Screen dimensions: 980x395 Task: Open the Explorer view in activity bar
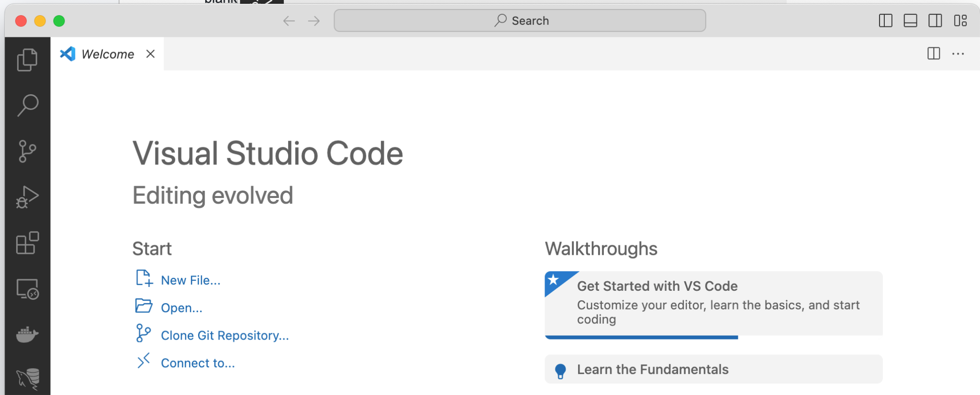27,60
